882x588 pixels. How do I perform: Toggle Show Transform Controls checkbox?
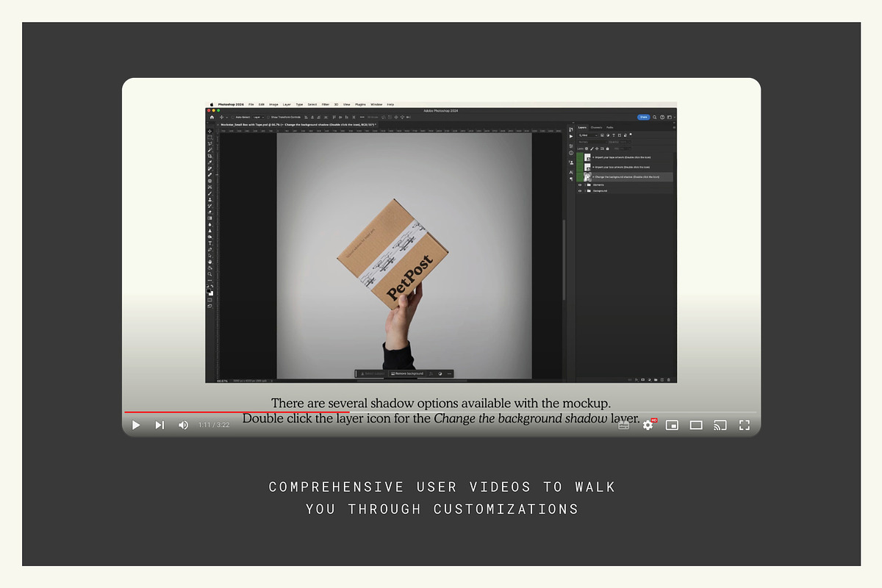pyautogui.click(x=268, y=117)
